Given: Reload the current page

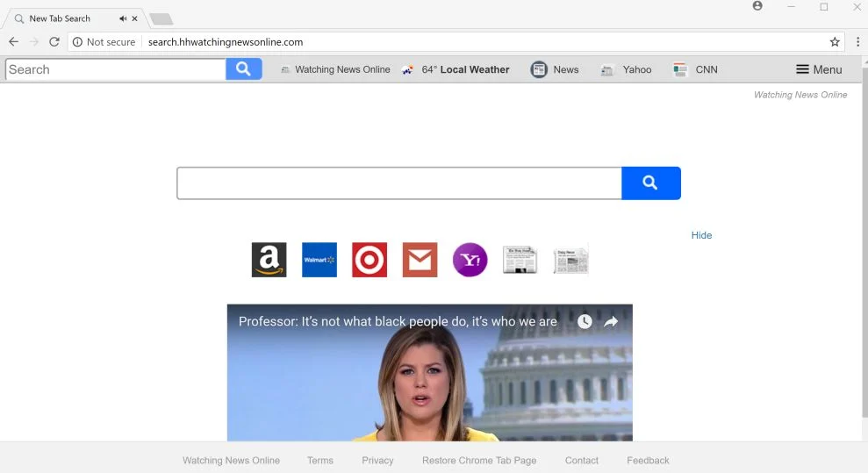Looking at the screenshot, I should click(x=54, y=42).
